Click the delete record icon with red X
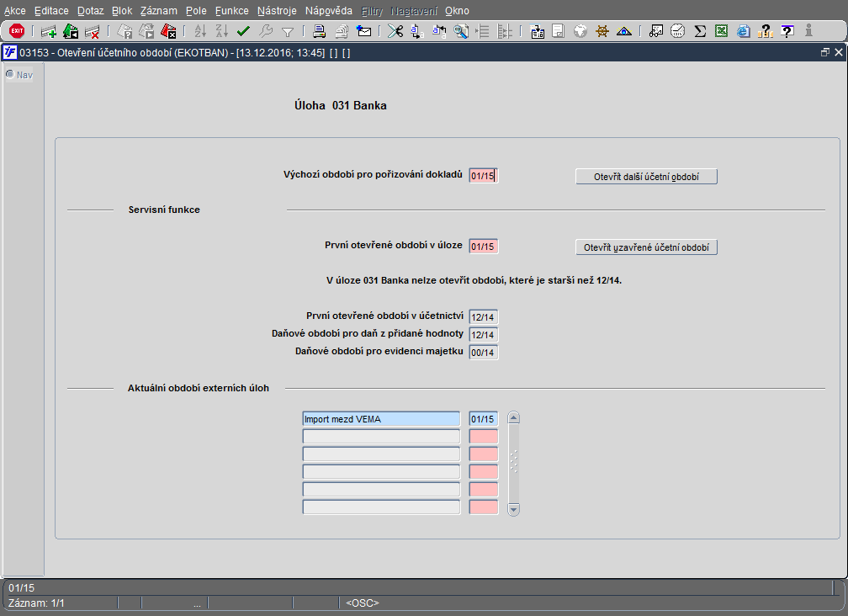This screenshot has width=848, height=616. coord(93,31)
